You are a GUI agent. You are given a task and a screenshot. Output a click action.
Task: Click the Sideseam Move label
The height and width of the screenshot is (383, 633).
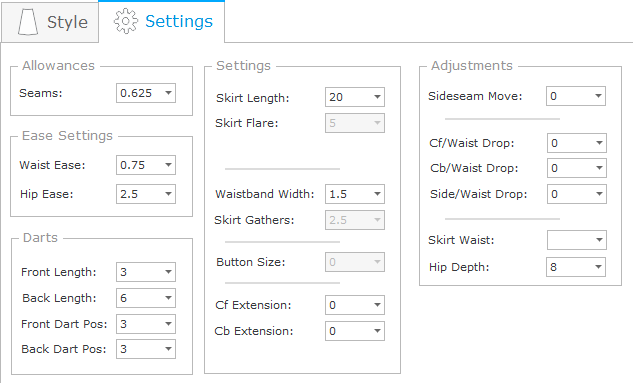[475, 96]
